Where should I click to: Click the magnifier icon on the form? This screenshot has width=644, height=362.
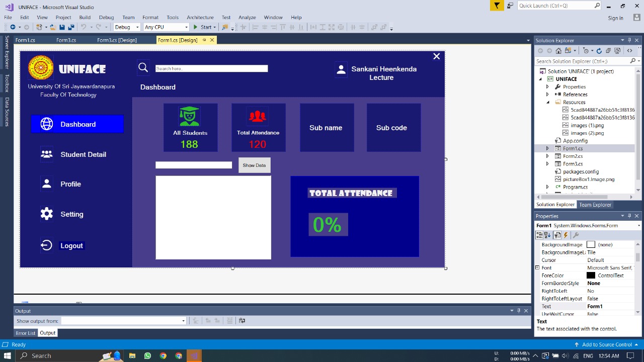tap(143, 68)
